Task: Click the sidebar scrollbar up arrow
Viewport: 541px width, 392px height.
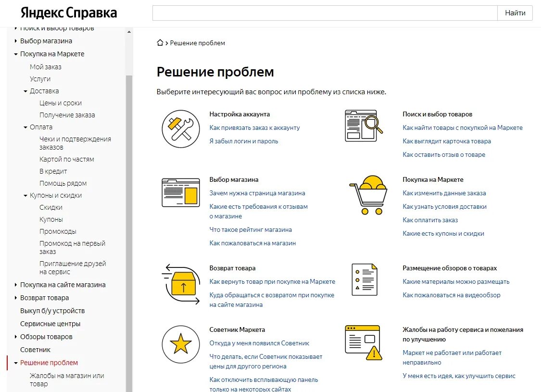Action: tap(129, 32)
